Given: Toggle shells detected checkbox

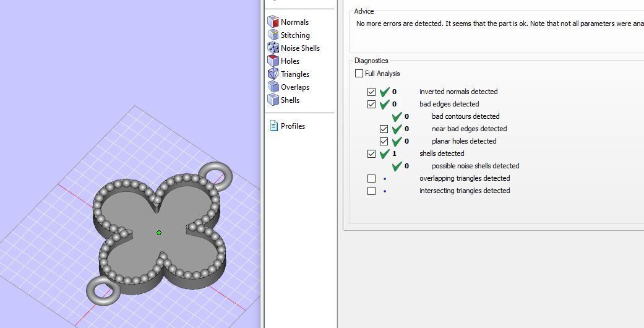Looking at the screenshot, I should coord(371,153).
